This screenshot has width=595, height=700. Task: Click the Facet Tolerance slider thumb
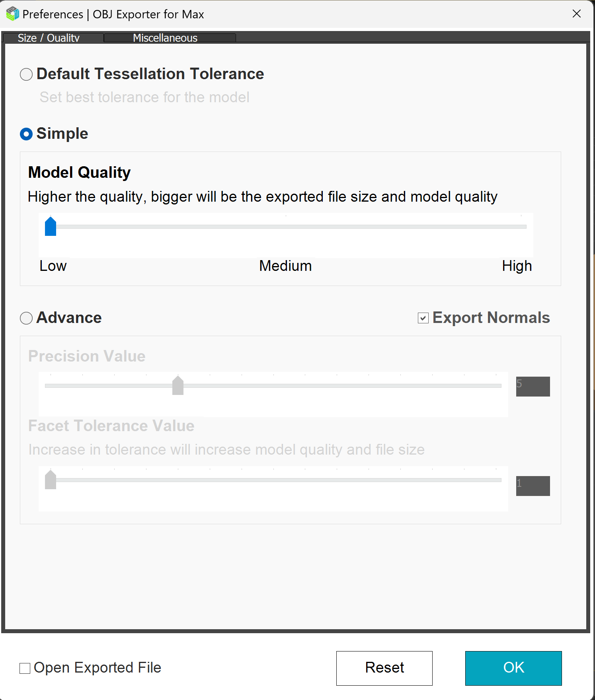51,480
